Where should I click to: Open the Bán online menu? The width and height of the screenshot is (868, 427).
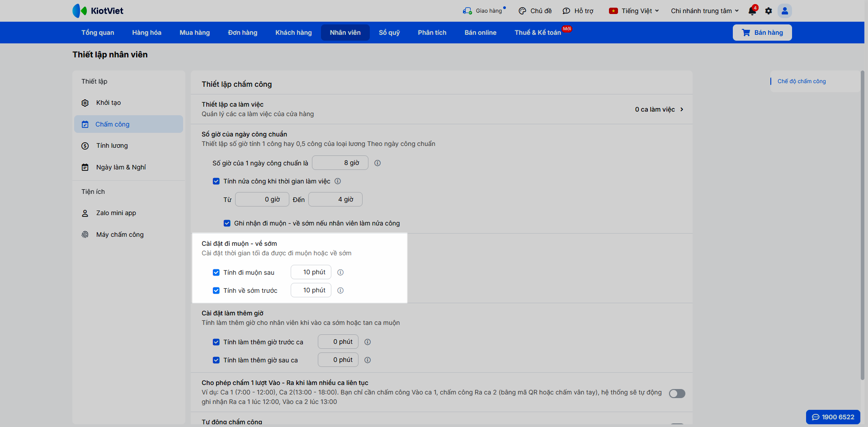(481, 33)
